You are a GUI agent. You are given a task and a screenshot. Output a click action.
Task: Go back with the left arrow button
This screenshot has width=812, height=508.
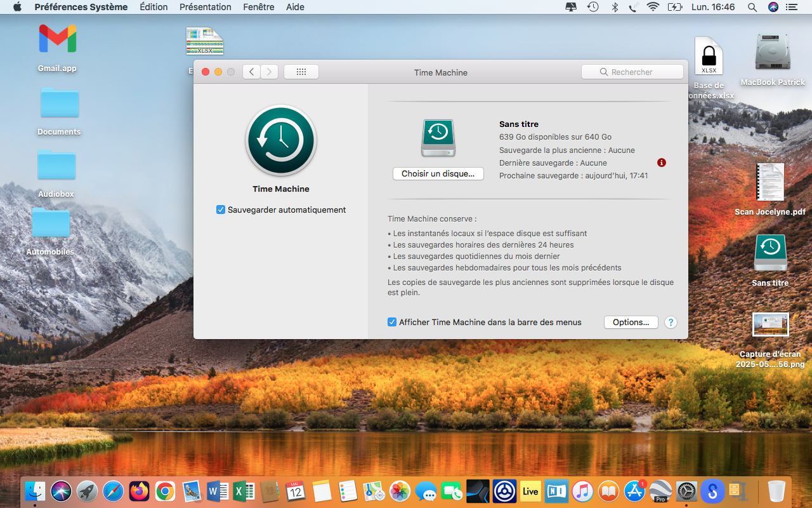pos(252,72)
